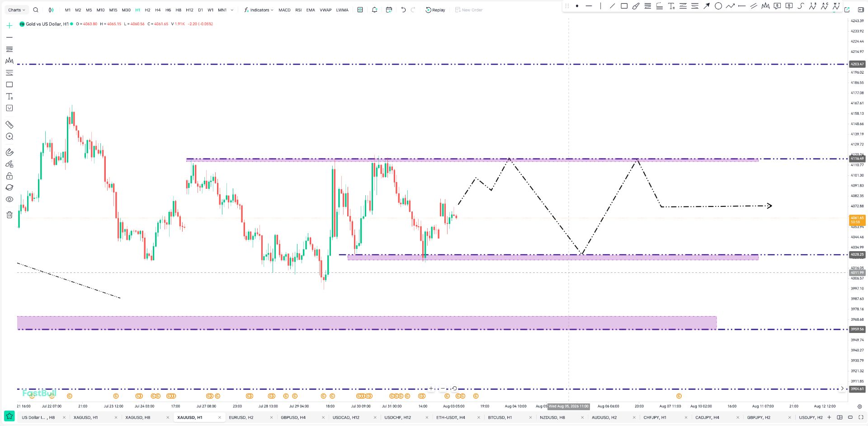This screenshot has height=426, width=868.
Task: Switch timeframe to W1
Action: coord(211,10)
